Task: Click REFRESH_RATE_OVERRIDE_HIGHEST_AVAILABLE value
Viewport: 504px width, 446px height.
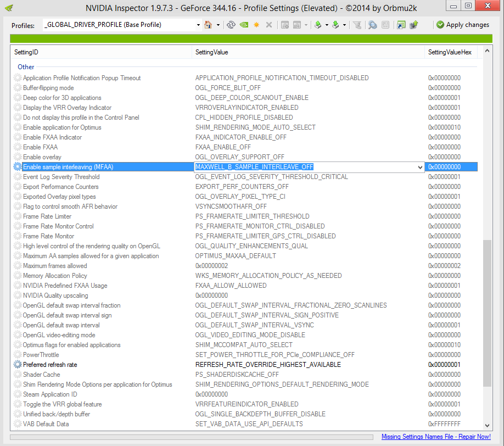Action: pyautogui.click(x=268, y=365)
